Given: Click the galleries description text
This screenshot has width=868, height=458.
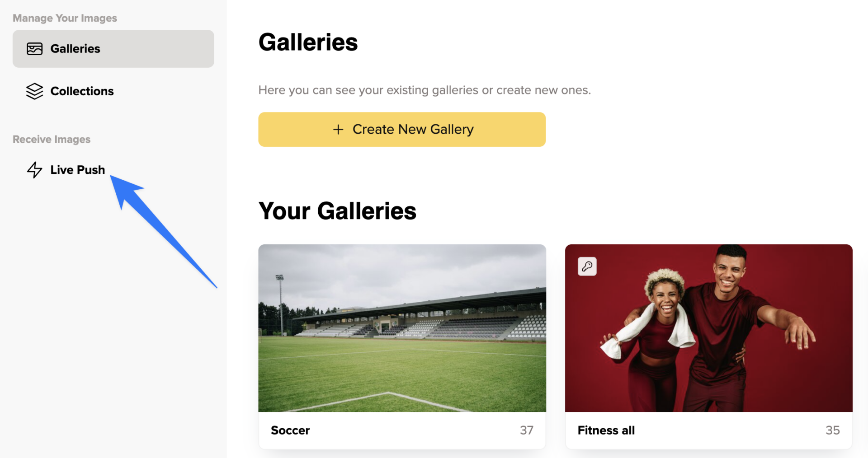Looking at the screenshot, I should 425,90.
